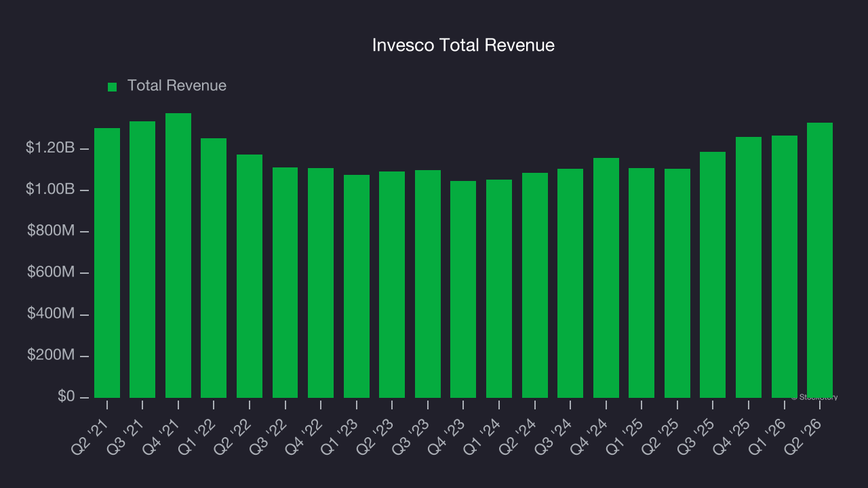Select the '$1.20B' y-axis label
This screenshot has width=868, height=488.
(50, 148)
